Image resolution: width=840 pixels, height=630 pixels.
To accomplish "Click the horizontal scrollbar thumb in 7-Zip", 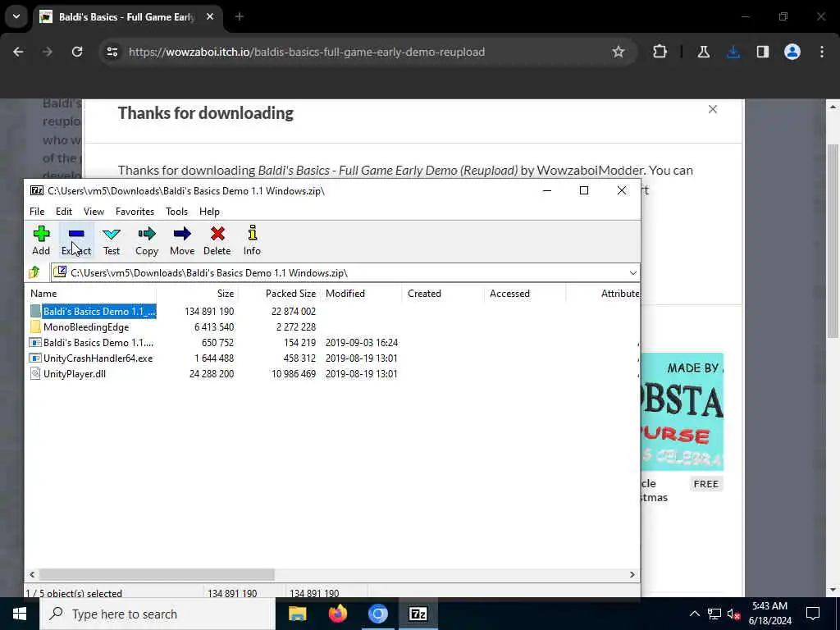I will (157, 574).
